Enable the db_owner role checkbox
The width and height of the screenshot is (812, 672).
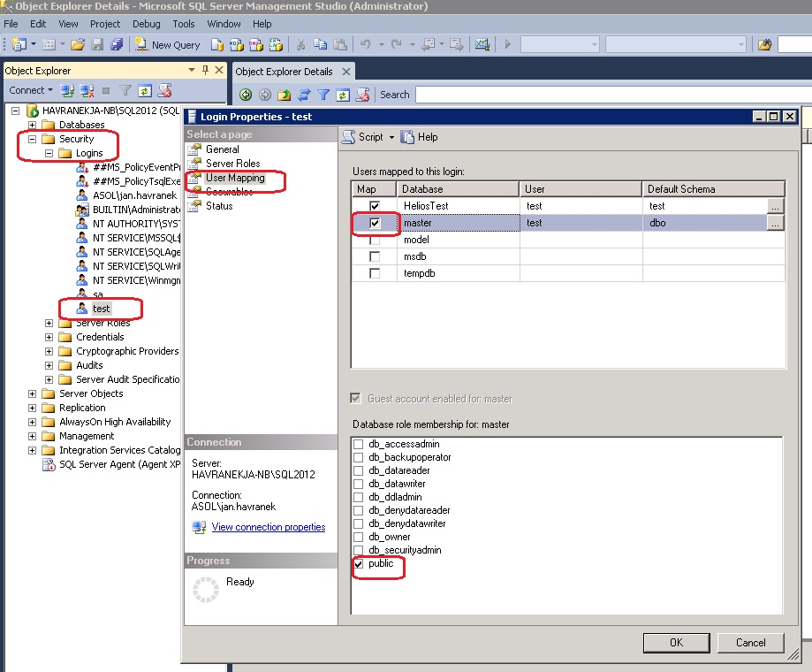pos(359,537)
